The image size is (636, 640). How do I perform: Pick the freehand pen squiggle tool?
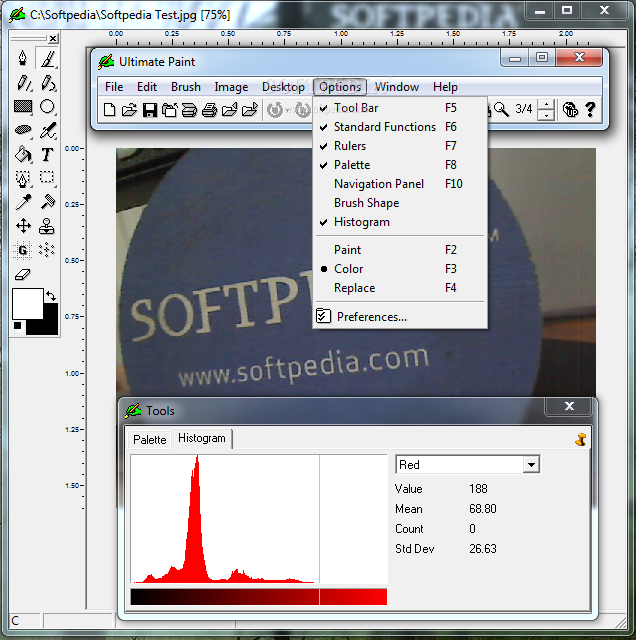tap(48, 130)
